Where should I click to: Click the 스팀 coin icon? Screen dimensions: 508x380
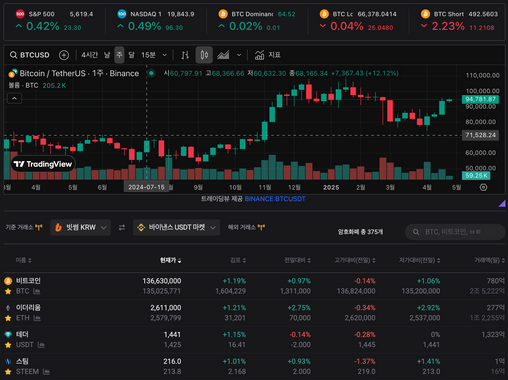pos(8,361)
